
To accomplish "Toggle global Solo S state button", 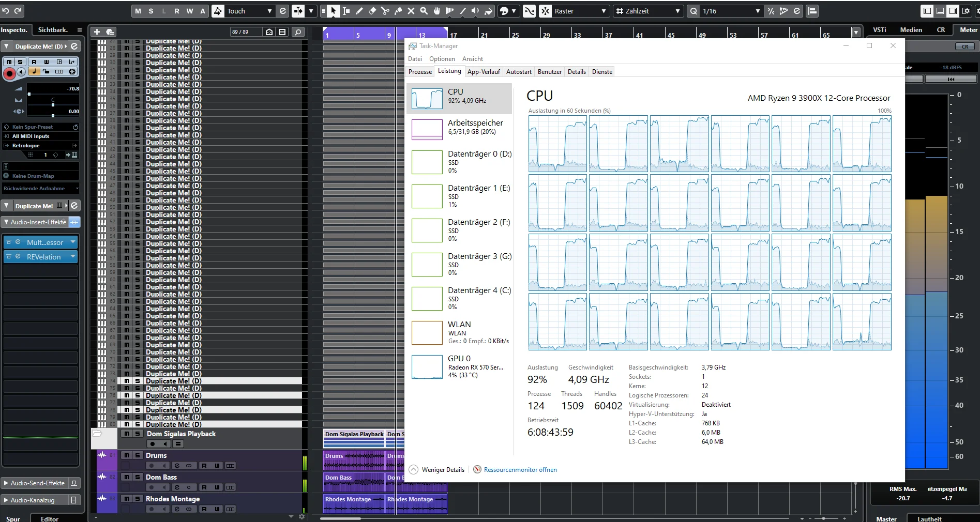I will pyautogui.click(x=151, y=11).
